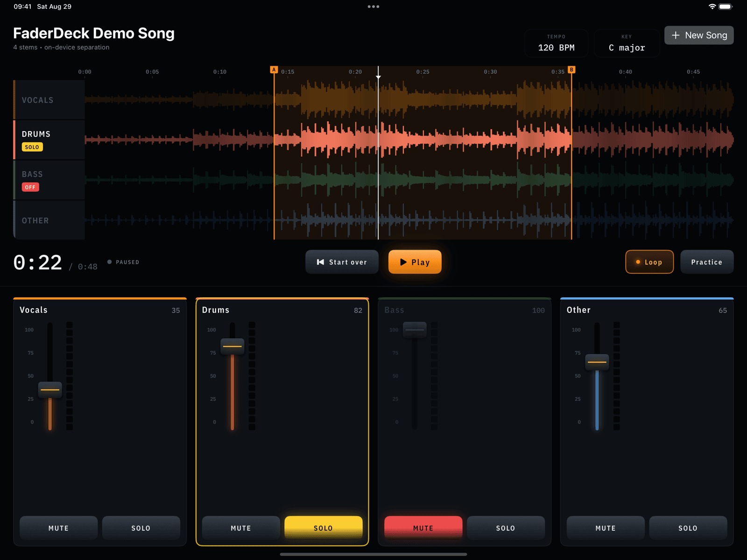Unmute the Bass channel
This screenshot has width=747, height=560.
pyautogui.click(x=423, y=528)
